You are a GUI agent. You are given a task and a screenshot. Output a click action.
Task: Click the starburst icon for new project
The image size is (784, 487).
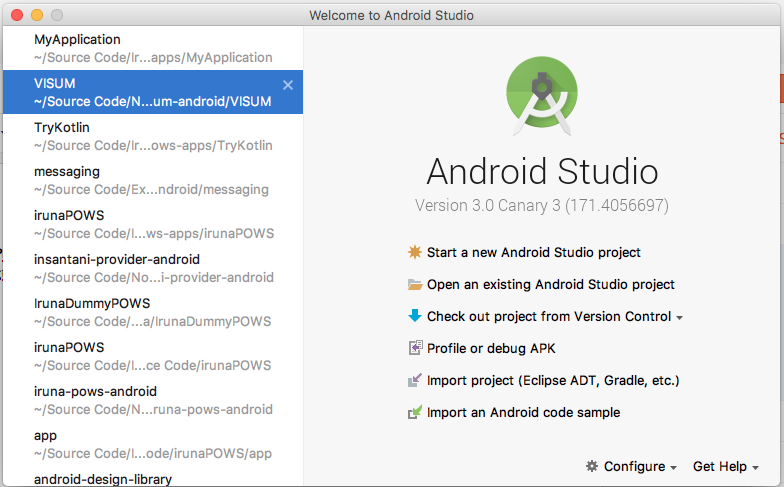[x=415, y=253]
